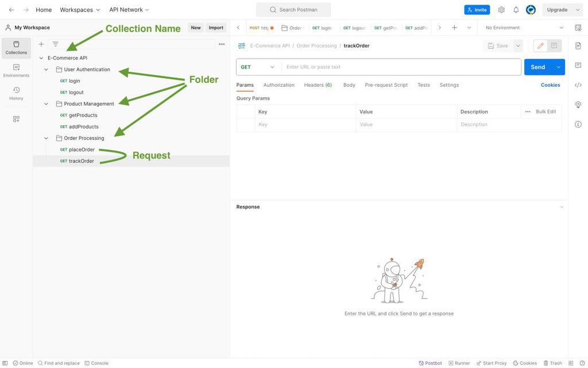Image resolution: width=588 pixels, height=368 pixels.
Task: Open the collections three-dot options menu
Action: click(x=222, y=44)
